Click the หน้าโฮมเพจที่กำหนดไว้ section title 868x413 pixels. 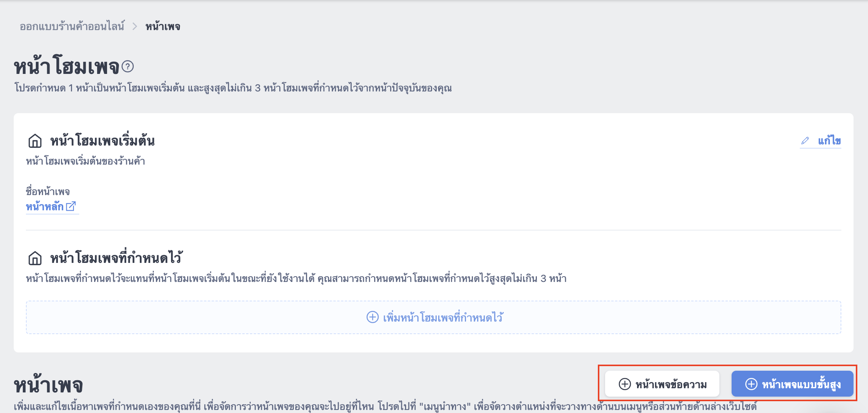(117, 258)
